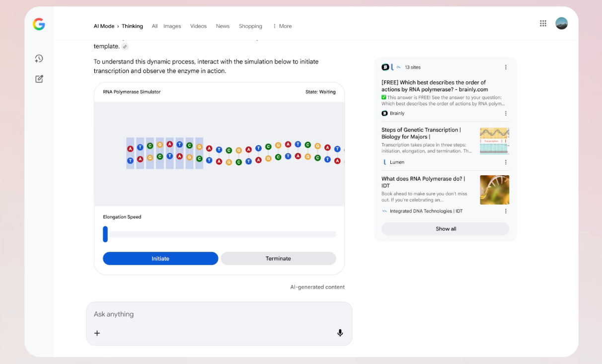The height and width of the screenshot is (364, 602).
Task: Open the account profile avatar
Action: click(x=561, y=23)
